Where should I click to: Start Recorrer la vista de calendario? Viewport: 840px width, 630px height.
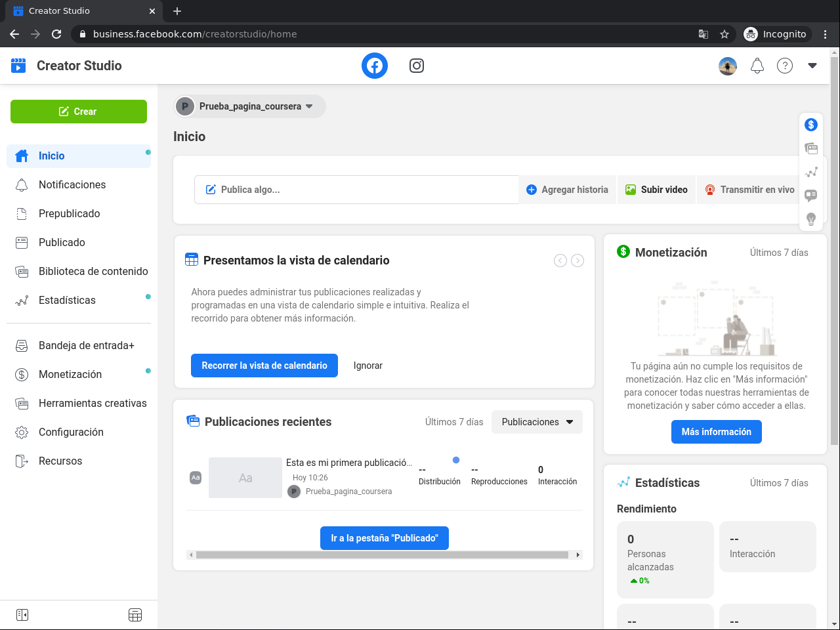coord(264,366)
